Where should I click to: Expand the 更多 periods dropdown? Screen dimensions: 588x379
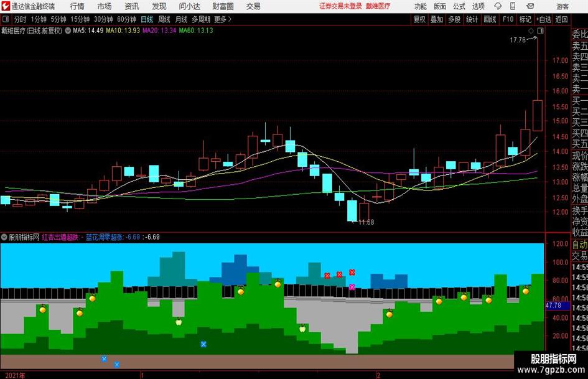tap(223, 19)
